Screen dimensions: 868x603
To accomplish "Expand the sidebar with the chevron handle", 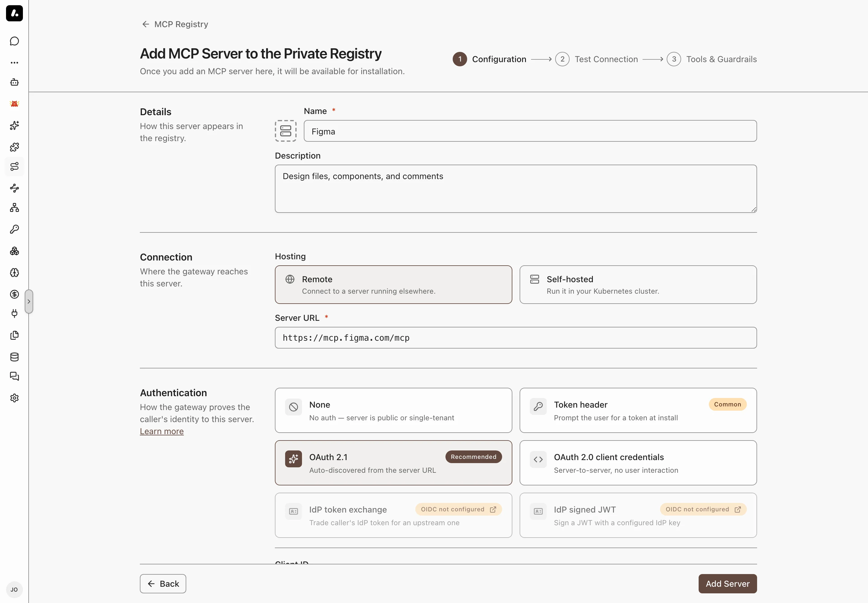I will (x=29, y=301).
